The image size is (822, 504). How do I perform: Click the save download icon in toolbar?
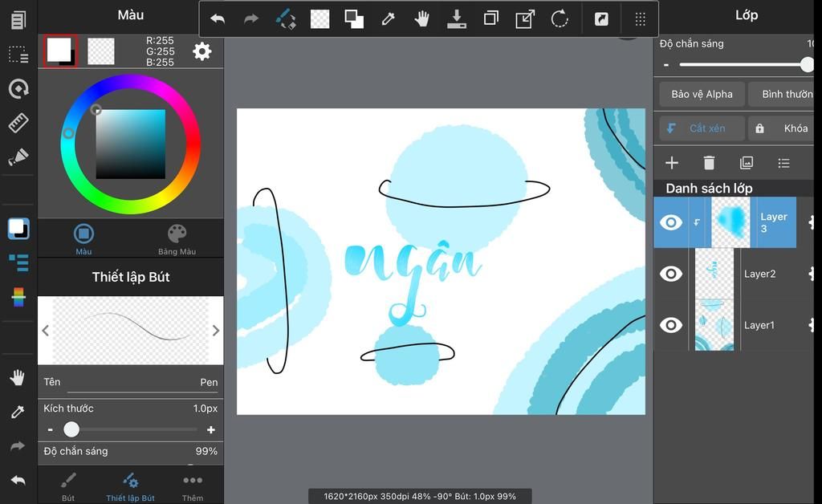coord(457,19)
